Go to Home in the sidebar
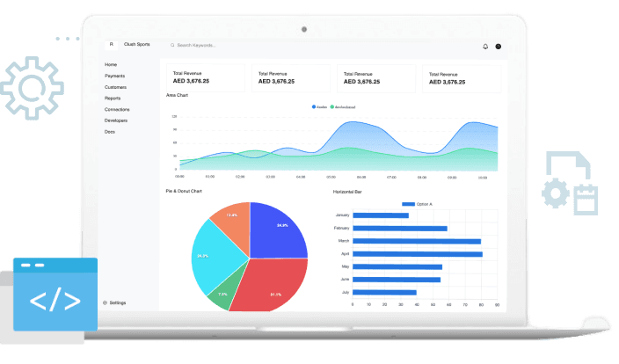 click(x=111, y=64)
